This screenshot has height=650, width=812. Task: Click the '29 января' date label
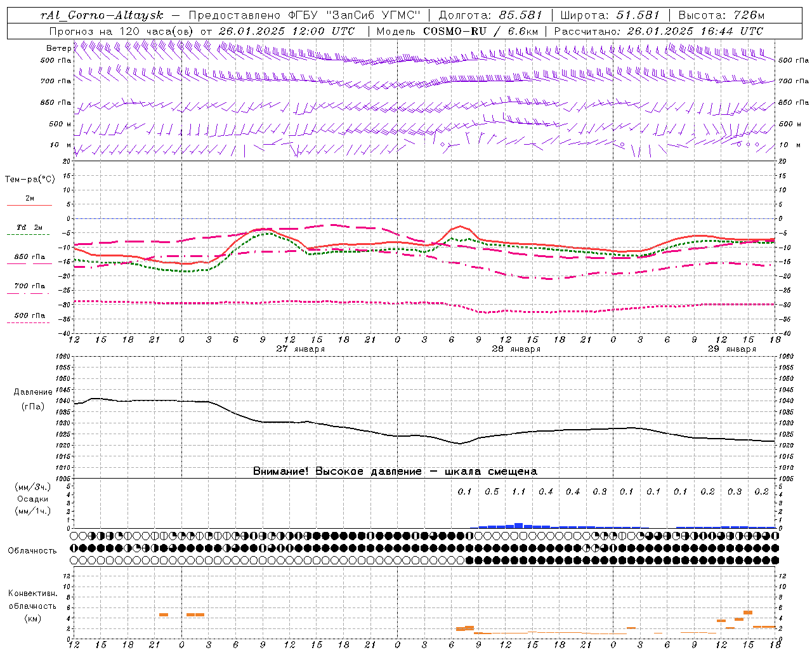[732, 349]
